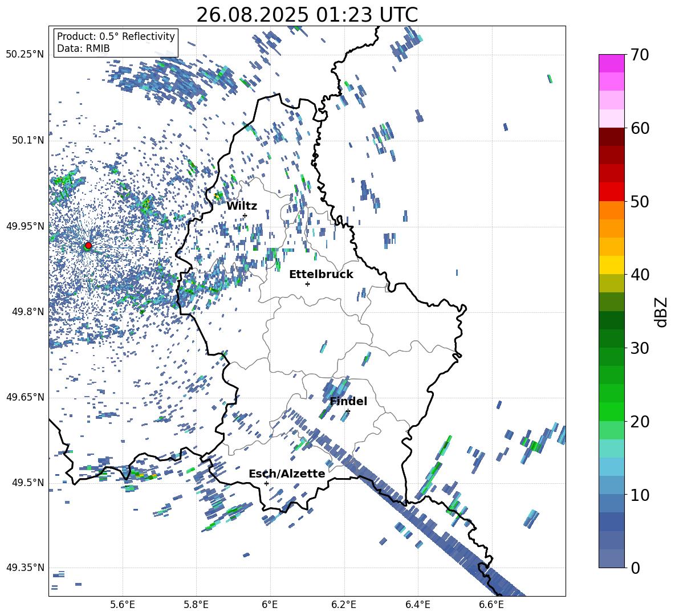Click the 70 colorbar tick value
Viewport: 675px width, 616px height.
(x=640, y=55)
